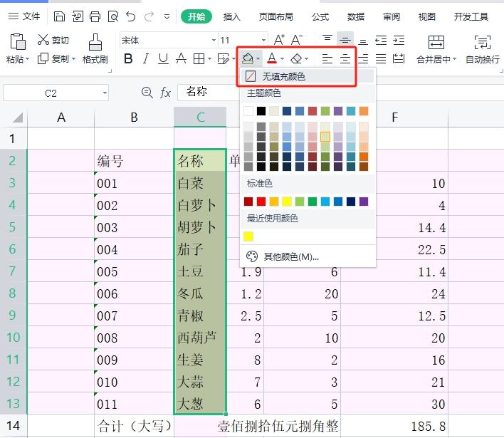Click the red font color A icon
Screen dimensions: 504x438
pyautogui.click(x=272, y=58)
